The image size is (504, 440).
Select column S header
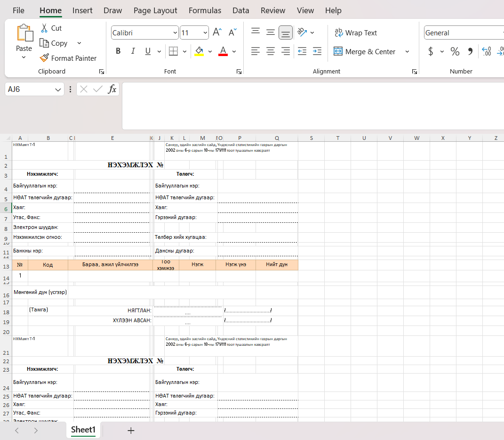(311, 138)
